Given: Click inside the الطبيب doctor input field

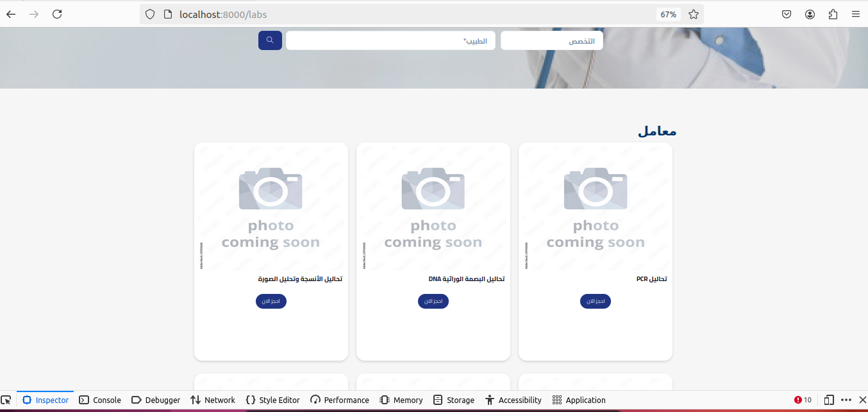Looking at the screenshot, I should (390, 41).
